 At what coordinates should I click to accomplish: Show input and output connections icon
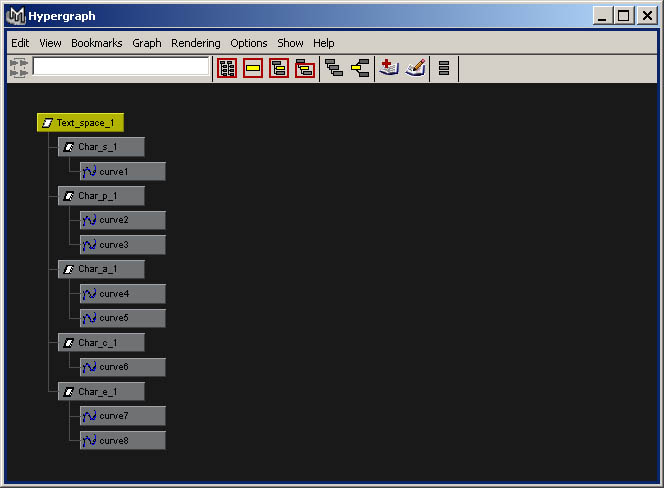tap(360, 68)
